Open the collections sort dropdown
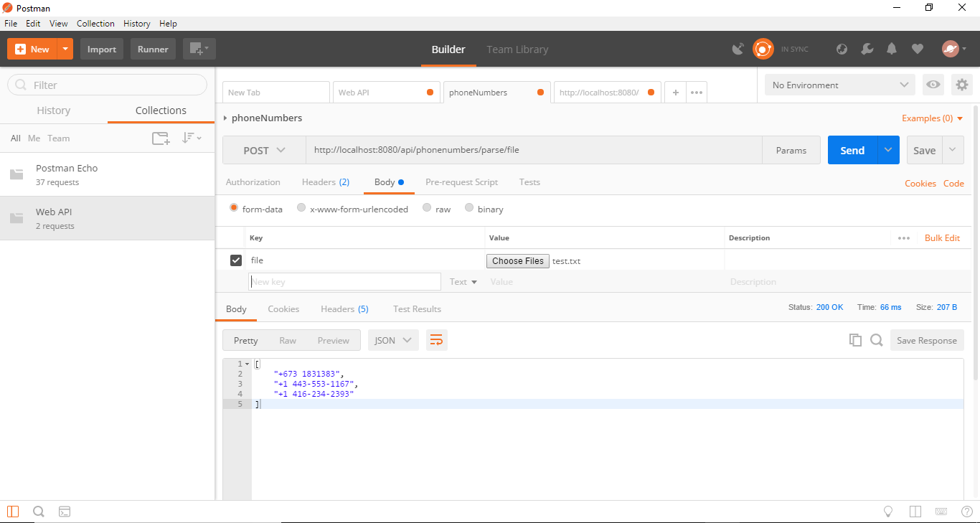This screenshot has height=523, width=980. click(x=192, y=138)
